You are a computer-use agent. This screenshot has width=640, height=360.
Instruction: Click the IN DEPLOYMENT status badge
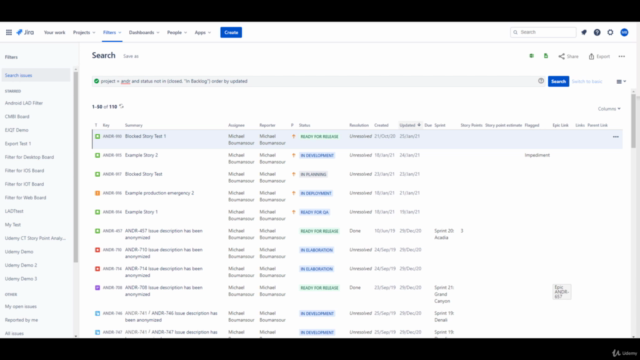point(316,193)
